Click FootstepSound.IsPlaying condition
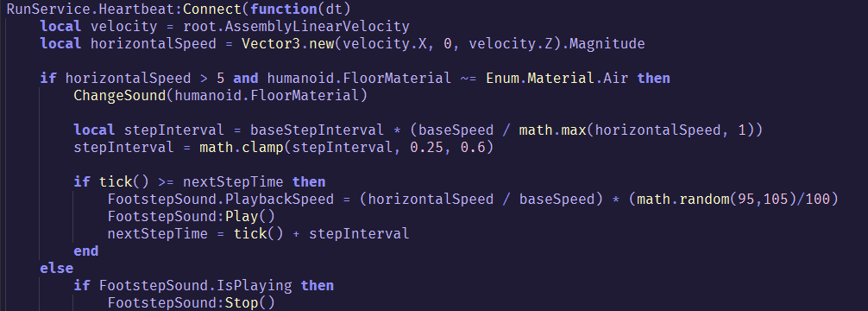This screenshot has height=311, width=868. [195, 285]
